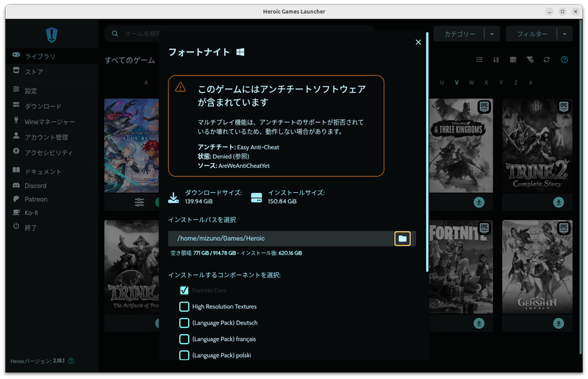Click the folder browse button for install path

402,238
